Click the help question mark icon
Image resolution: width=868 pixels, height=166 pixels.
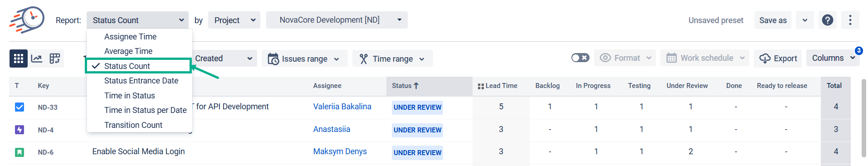point(828,20)
